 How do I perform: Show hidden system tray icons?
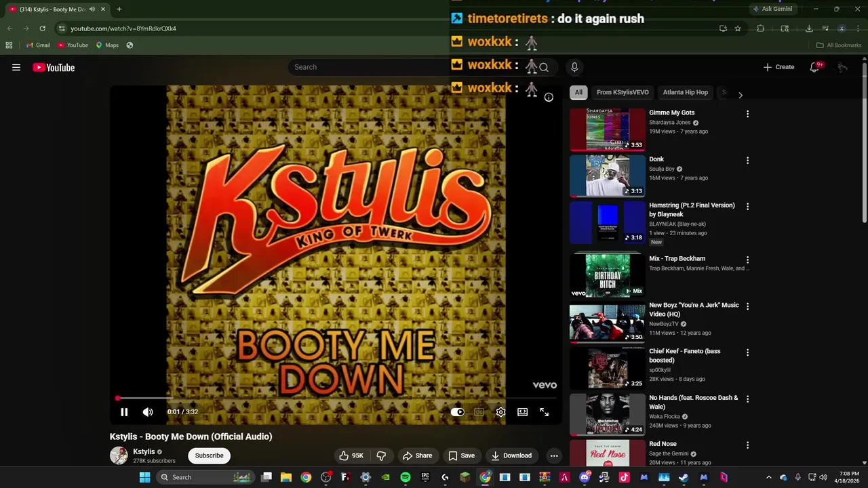768,477
